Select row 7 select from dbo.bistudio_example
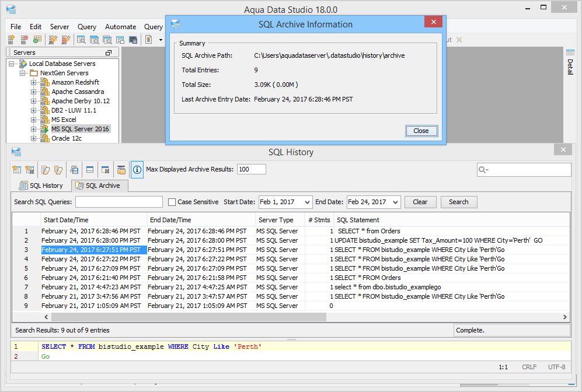This screenshot has width=582, height=392. [x=291, y=287]
